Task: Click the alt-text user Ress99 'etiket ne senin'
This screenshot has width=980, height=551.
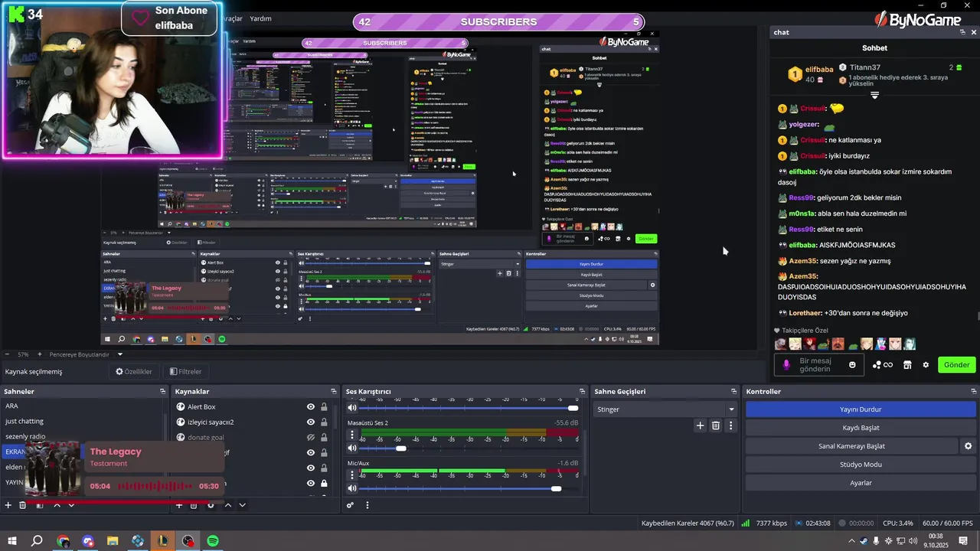Action: click(x=820, y=230)
